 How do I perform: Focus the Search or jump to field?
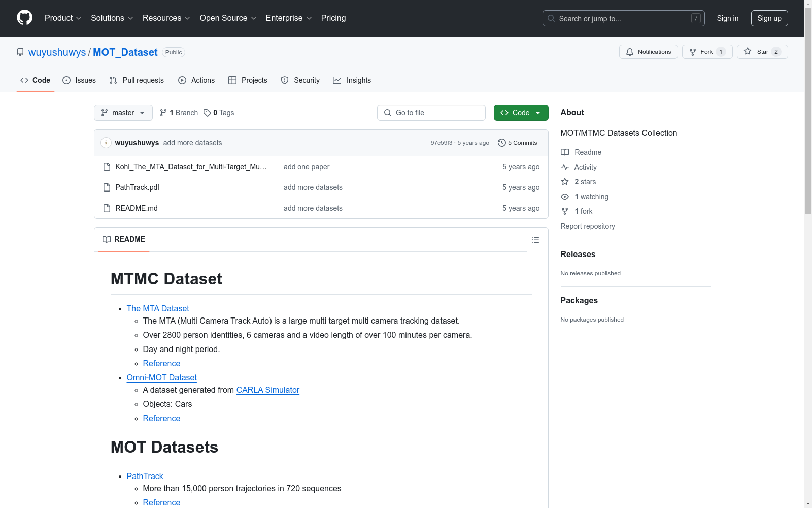coord(624,18)
